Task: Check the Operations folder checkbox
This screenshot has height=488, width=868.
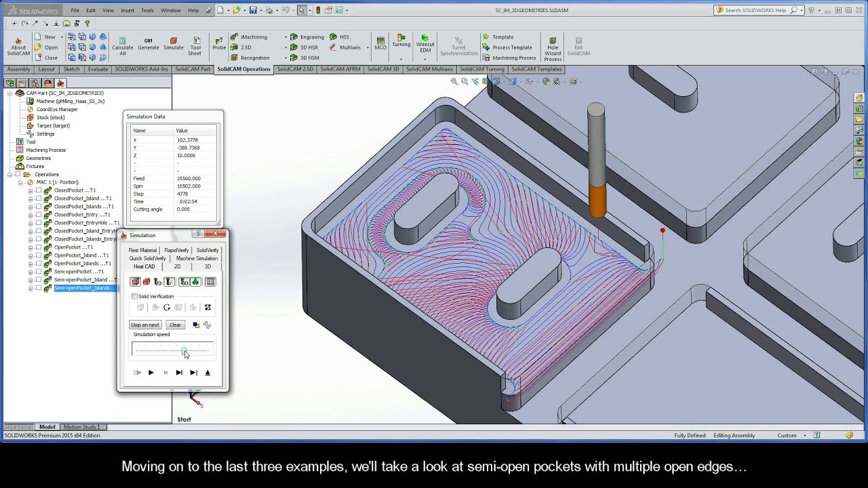Action: tap(18, 174)
